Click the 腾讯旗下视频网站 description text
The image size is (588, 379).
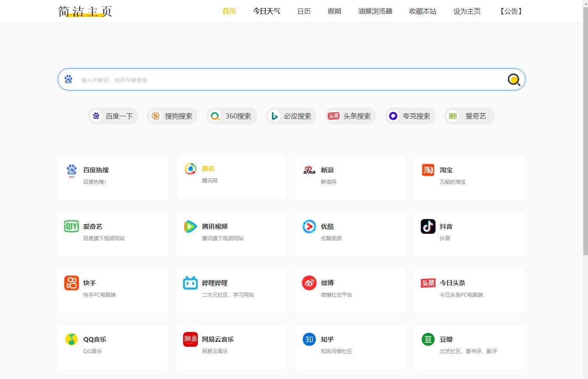[x=223, y=239]
